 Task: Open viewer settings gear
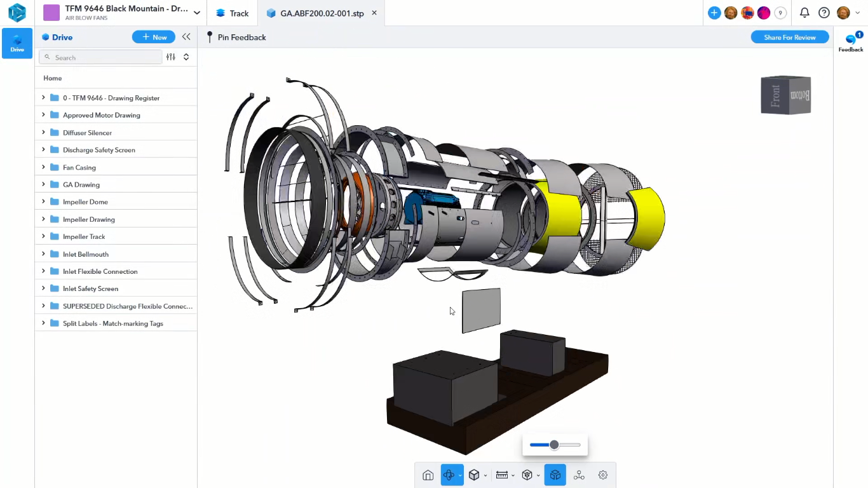603,475
